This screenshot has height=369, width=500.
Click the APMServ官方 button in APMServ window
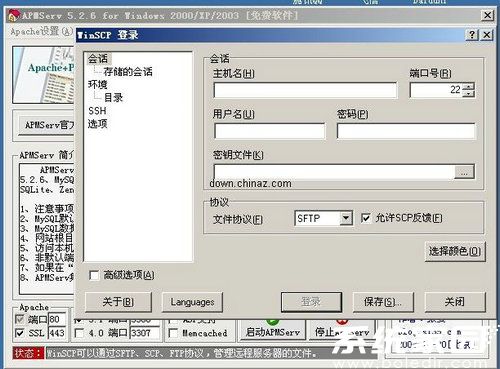coord(46,125)
